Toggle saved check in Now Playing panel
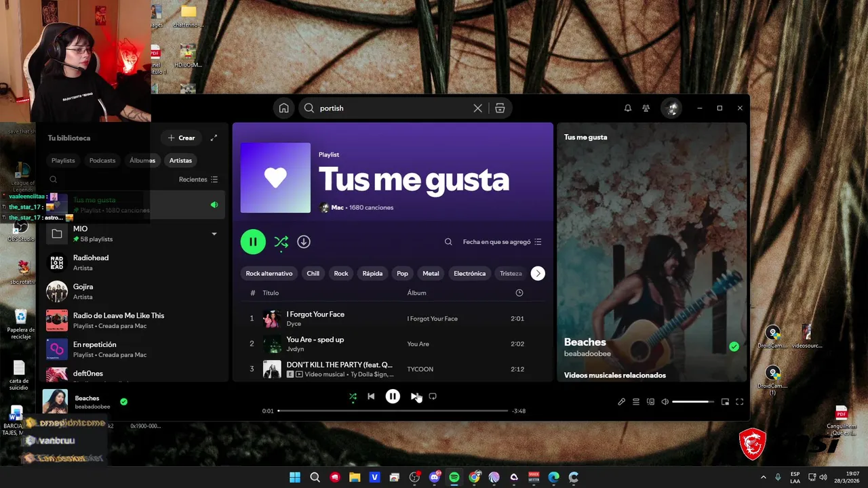The width and height of the screenshot is (868, 488). tap(734, 346)
